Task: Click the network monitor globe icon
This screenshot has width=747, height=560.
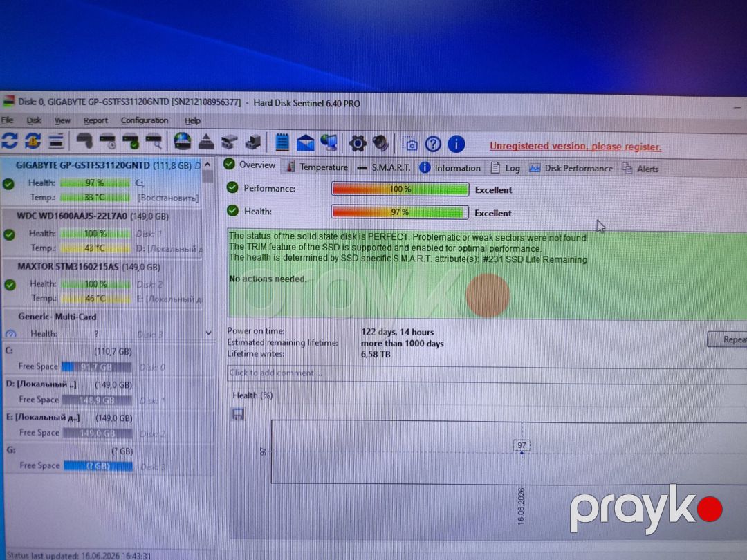Action: [x=329, y=142]
